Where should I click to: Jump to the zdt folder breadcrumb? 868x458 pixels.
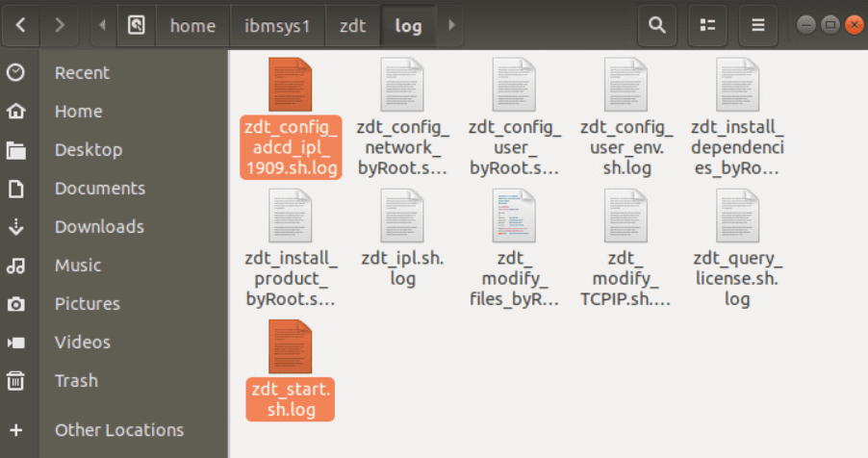(x=352, y=25)
